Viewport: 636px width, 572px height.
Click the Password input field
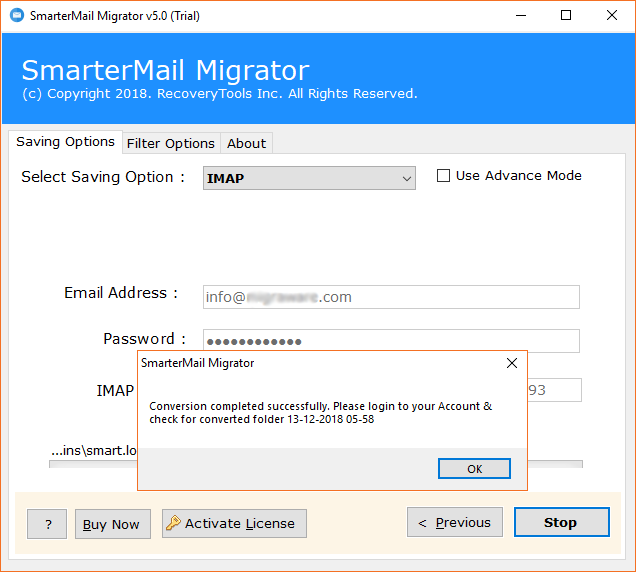coord(391,340)
